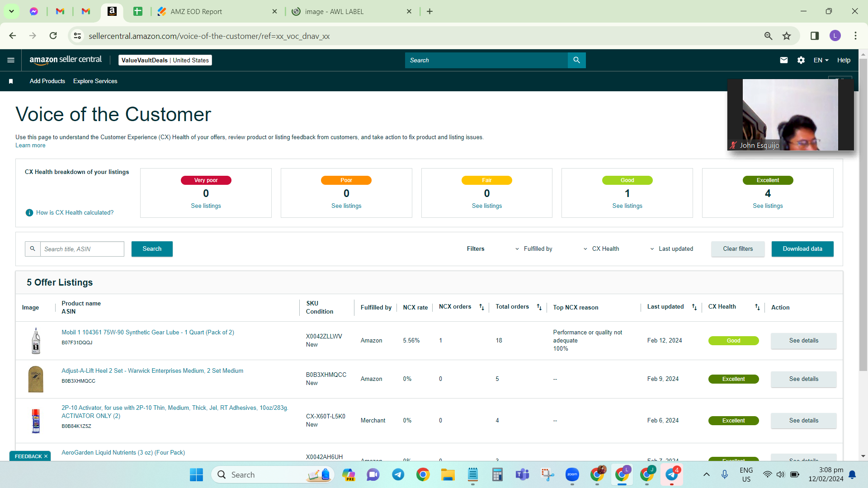The height and width of the screenshot is (488, 868).
Task: Click the Adjust-A-Lift Heel product thumbnail
Action: [x=36, y=379]
